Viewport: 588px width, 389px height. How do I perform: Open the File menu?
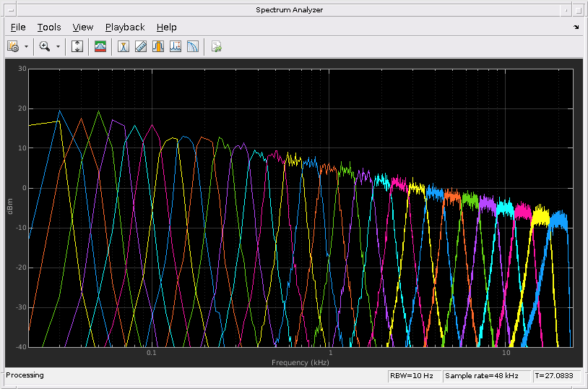click(x=18, y=27)
